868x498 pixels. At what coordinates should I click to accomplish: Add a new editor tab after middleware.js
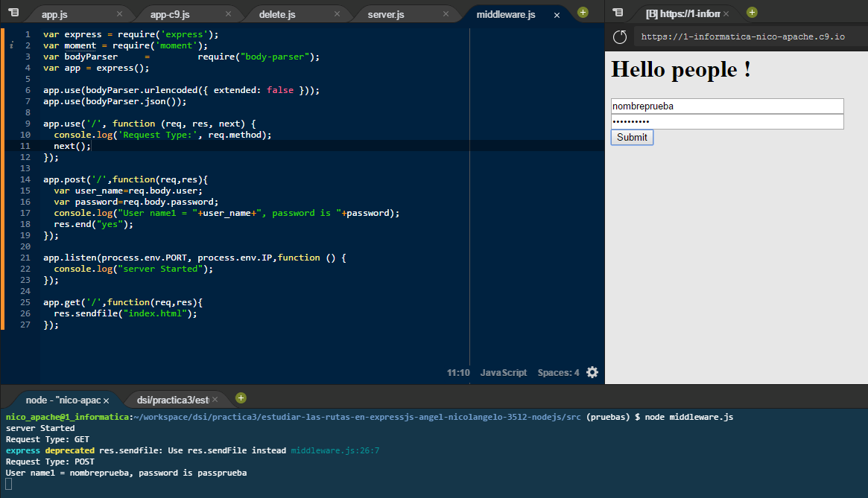(x=583, y=12)
